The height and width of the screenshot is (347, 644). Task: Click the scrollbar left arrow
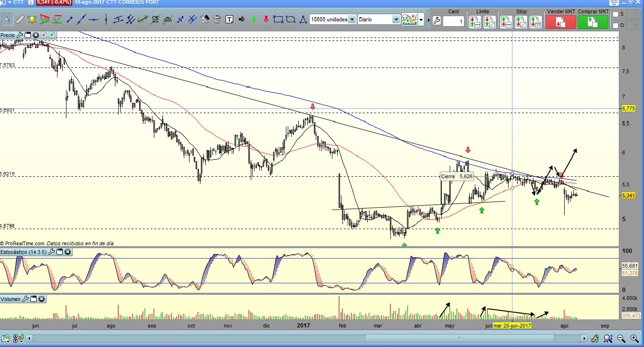click(30, 338)
